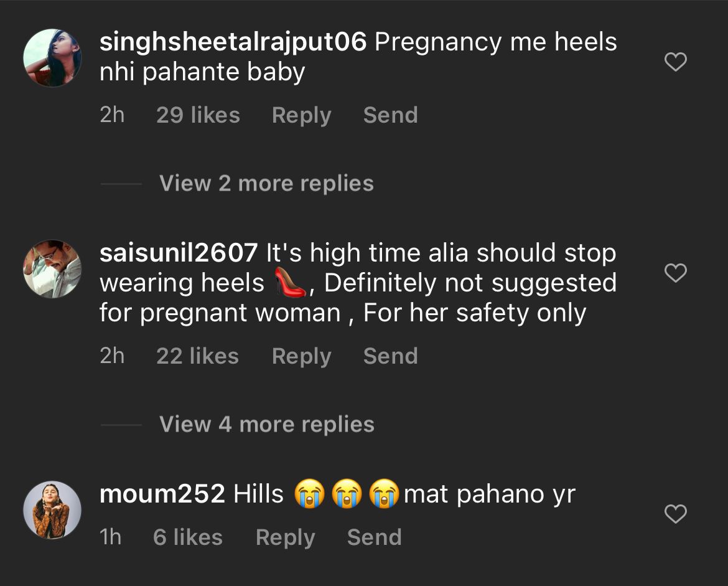Reply to singhsheetalrajput06's comment

(301, 115)
